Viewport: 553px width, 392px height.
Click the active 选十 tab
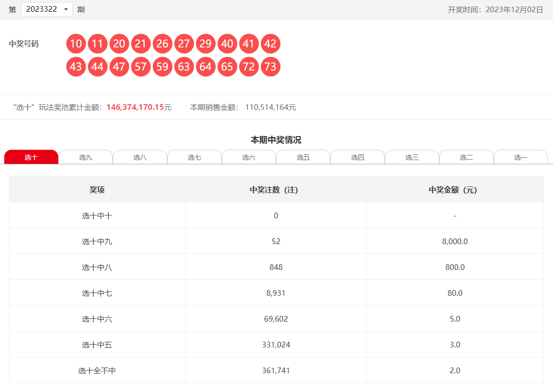pyautogui.click(x=31, y=157)
